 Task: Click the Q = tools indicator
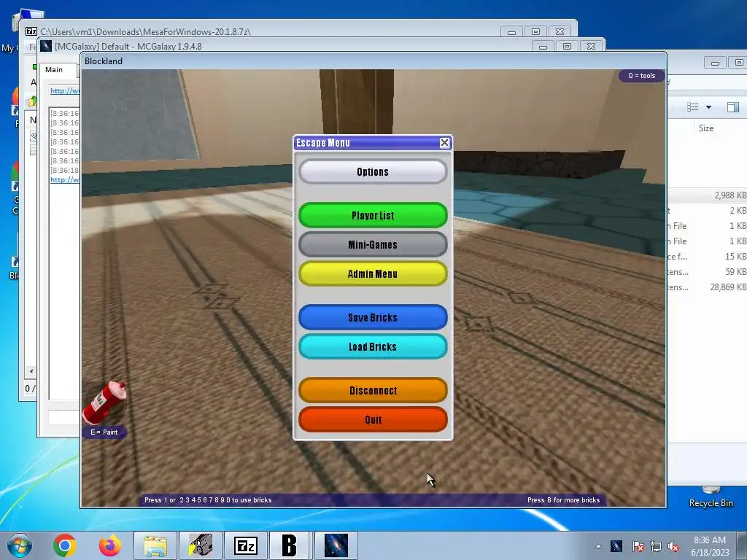(x=641, y=76)
